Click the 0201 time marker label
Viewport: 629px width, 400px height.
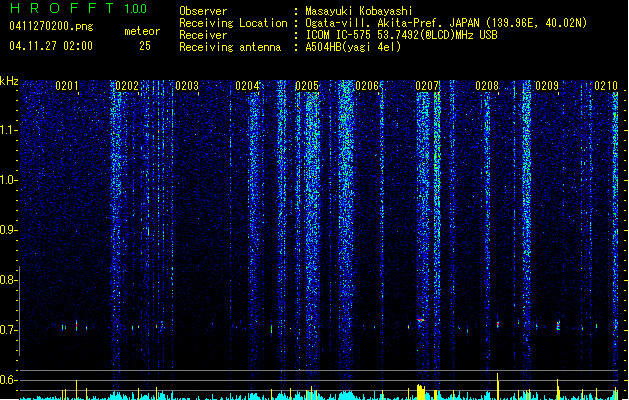coord(67,86)
